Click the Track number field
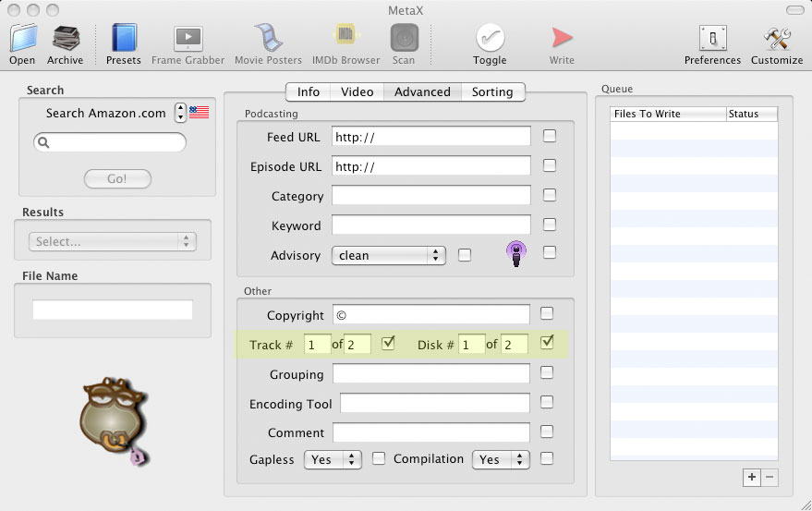 click(x=317, y=344)
